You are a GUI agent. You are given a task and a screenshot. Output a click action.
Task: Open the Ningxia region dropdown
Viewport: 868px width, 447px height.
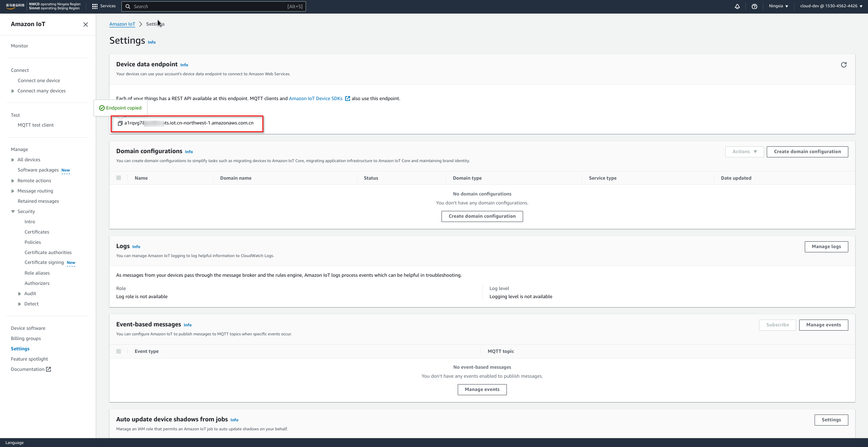[778, 6]
